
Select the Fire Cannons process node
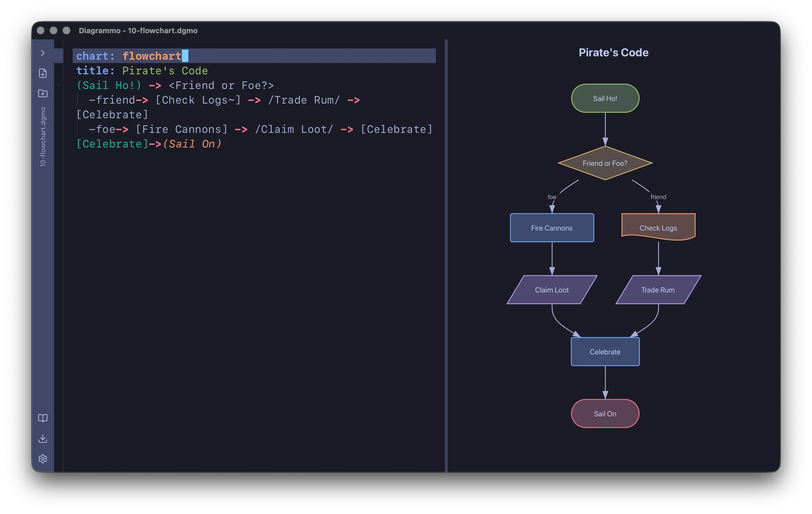552,228
